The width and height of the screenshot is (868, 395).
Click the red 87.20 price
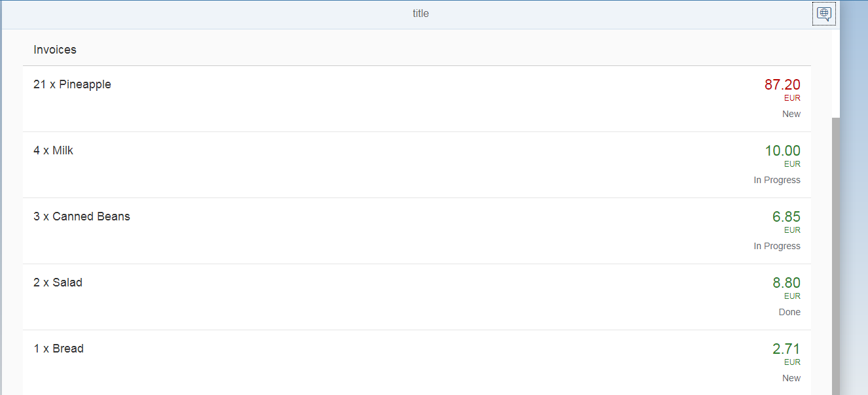point(782,84)
